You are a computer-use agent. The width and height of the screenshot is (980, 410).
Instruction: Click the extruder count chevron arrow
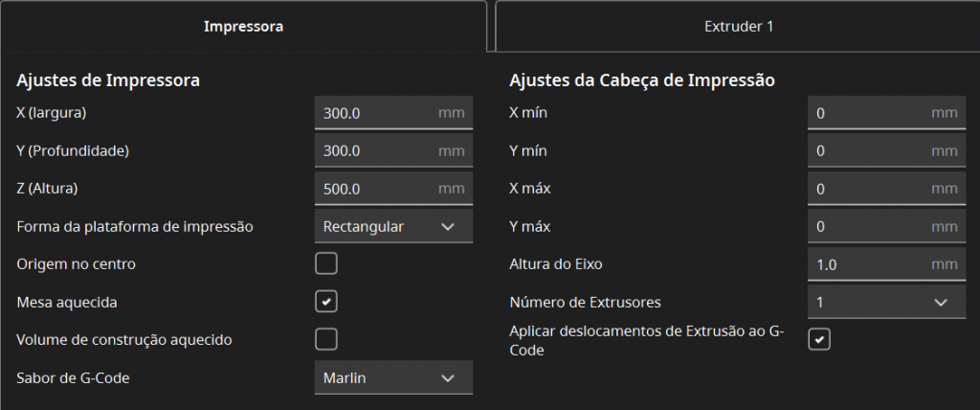pyautogui.click(x=941, y=303)
